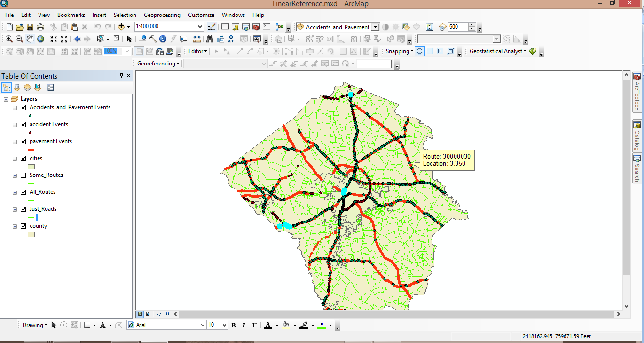Screen dimensions: 644x343
Task: Save the map with the floppy disk icon
Action: (x=30, y=27)
